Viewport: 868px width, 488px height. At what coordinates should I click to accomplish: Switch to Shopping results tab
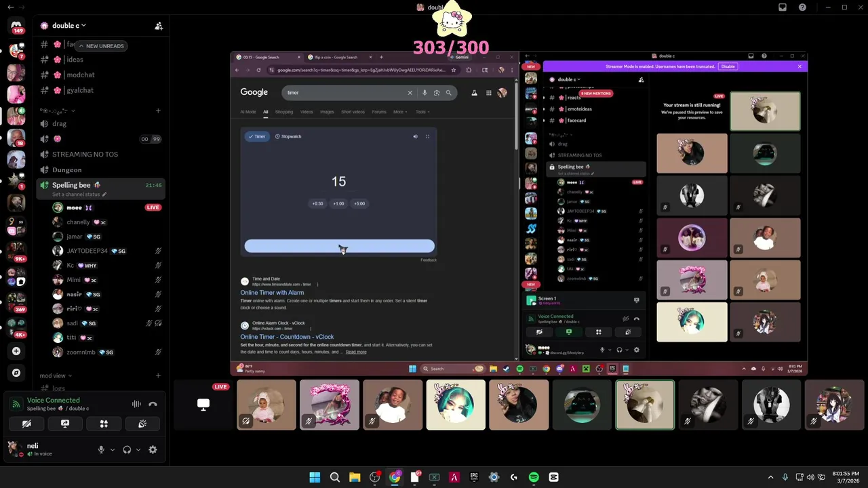tap(284, 112)
